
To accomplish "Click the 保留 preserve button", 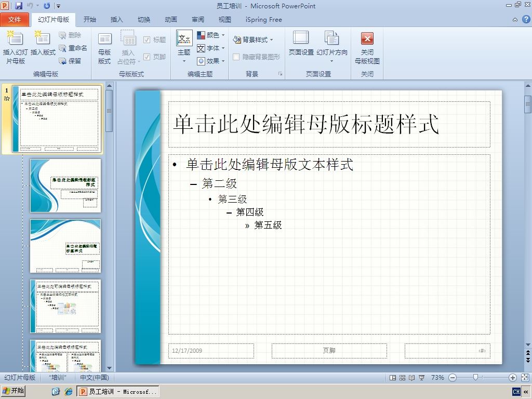I will [x=70, y=61].
